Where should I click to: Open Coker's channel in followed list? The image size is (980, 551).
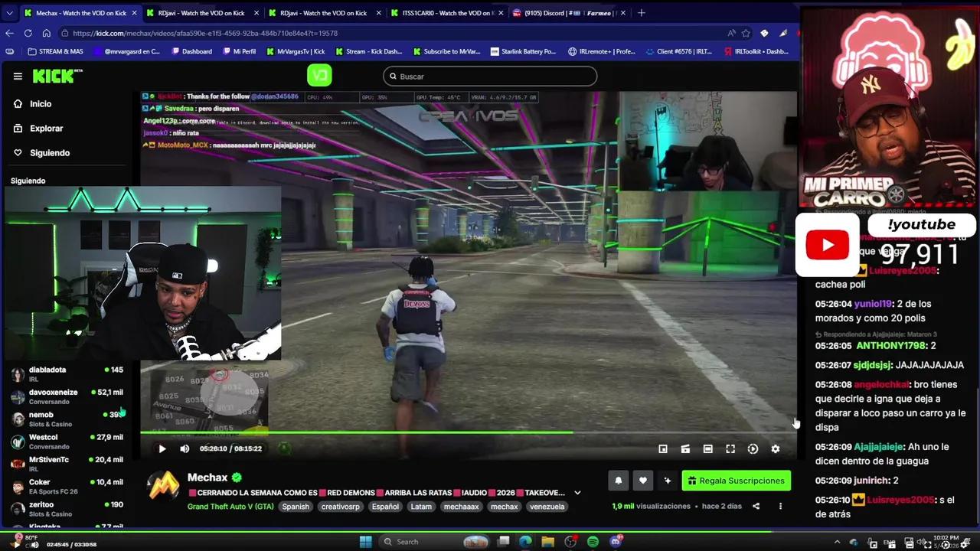pyautogui.click(x=67, y=486)
